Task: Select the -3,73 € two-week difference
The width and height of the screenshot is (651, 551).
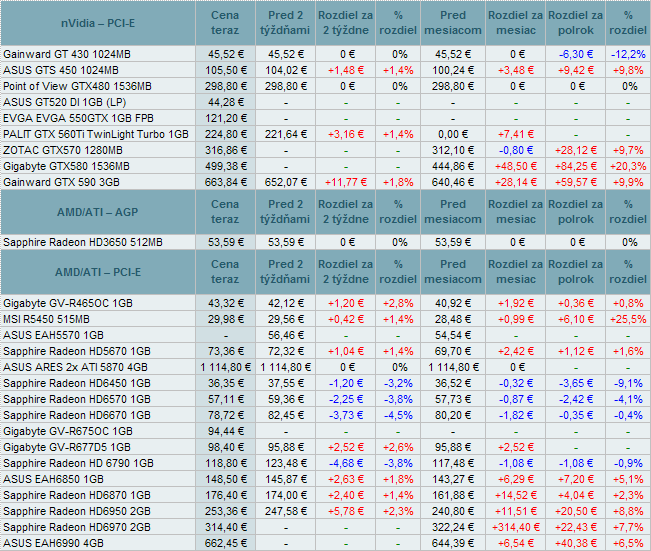Action: (346, 415)
